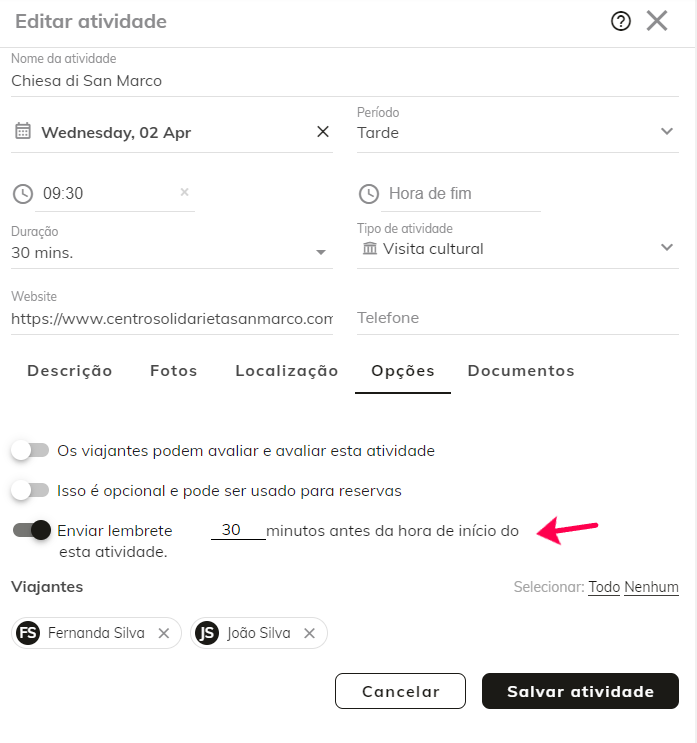Viewport: 697px width, 743px height.
Task: Clear the 09:30 start time
Action: pos(184,192)
